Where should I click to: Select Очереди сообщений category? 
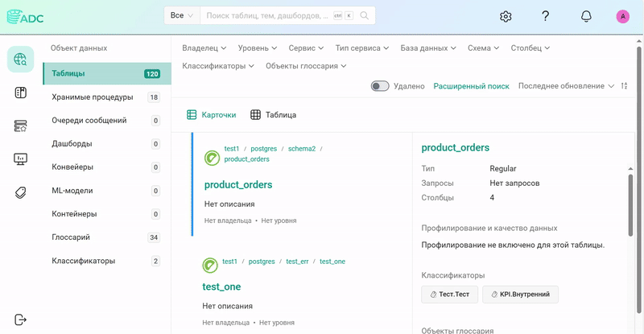[107, 121]
